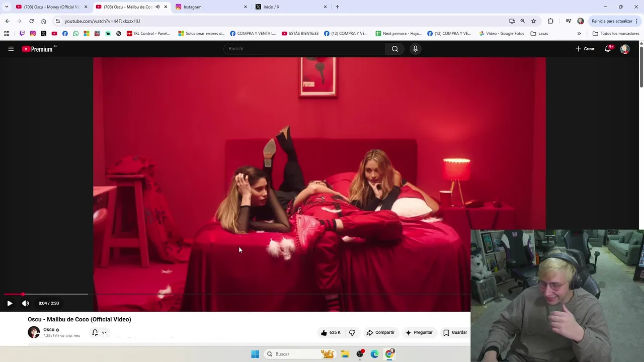Open the media controls icon
The height and width of the screenshot is (362, 644).
(x=568, y=21)
